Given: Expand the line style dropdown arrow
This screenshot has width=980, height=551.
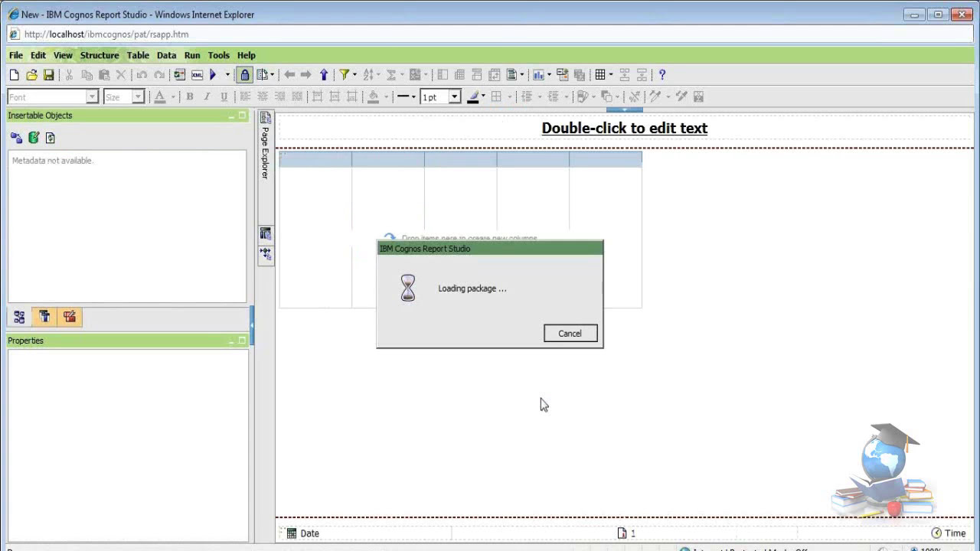Looking at the screenshot, I should 413,96.
